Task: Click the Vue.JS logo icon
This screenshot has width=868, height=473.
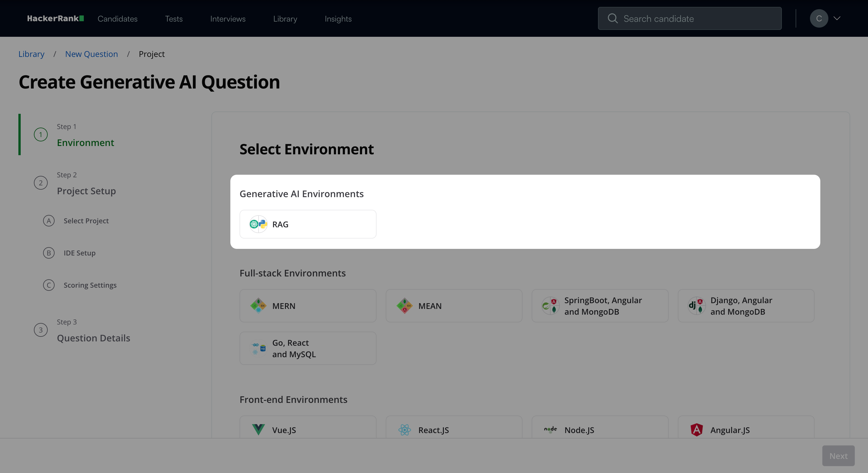Action: [x=259, y=430]
